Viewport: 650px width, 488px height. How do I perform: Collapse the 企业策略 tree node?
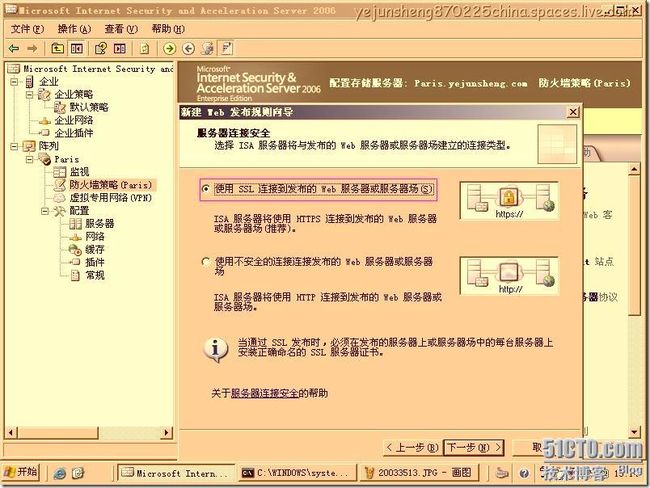click(x=29, y=95)
